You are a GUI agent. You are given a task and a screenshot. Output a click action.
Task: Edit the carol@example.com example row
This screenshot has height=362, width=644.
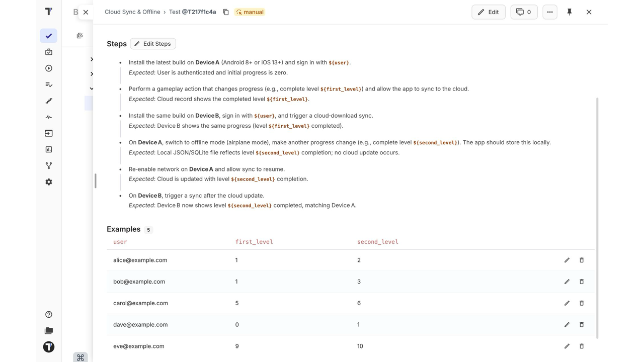(567, 303)
